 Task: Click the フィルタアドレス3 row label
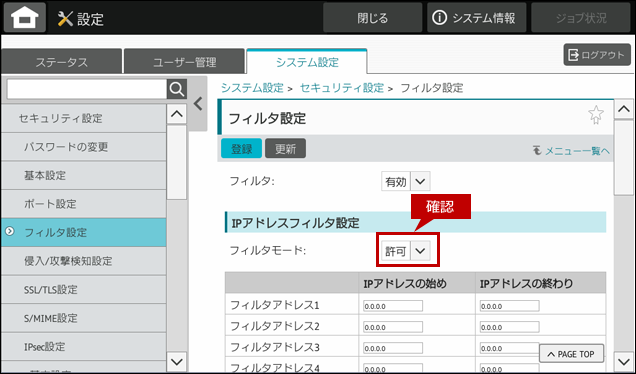[275, 347]
